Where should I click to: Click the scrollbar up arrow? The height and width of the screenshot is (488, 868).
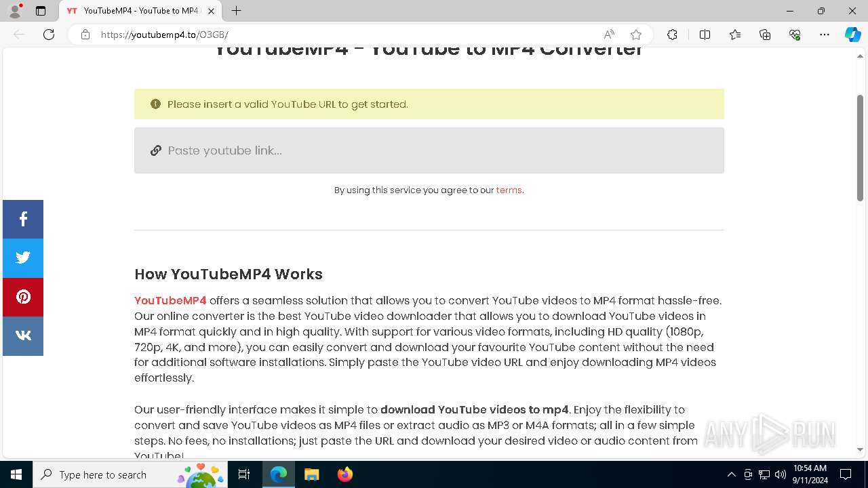tap(860, 56)
